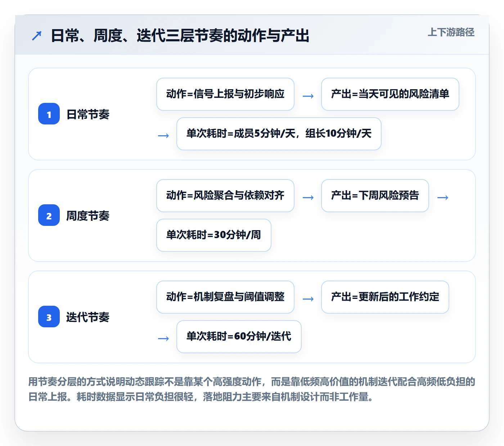Screen dimensions: 504x446
Task: Click the title 日常、周度、迭代三层节奏的动作与产出
Action: click(x=180, y=36)
